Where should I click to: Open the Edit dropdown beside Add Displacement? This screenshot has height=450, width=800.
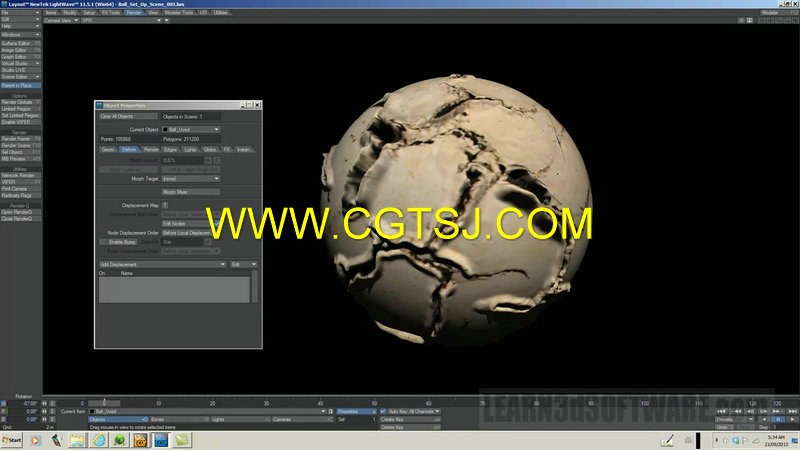click(x=244, y=264)
